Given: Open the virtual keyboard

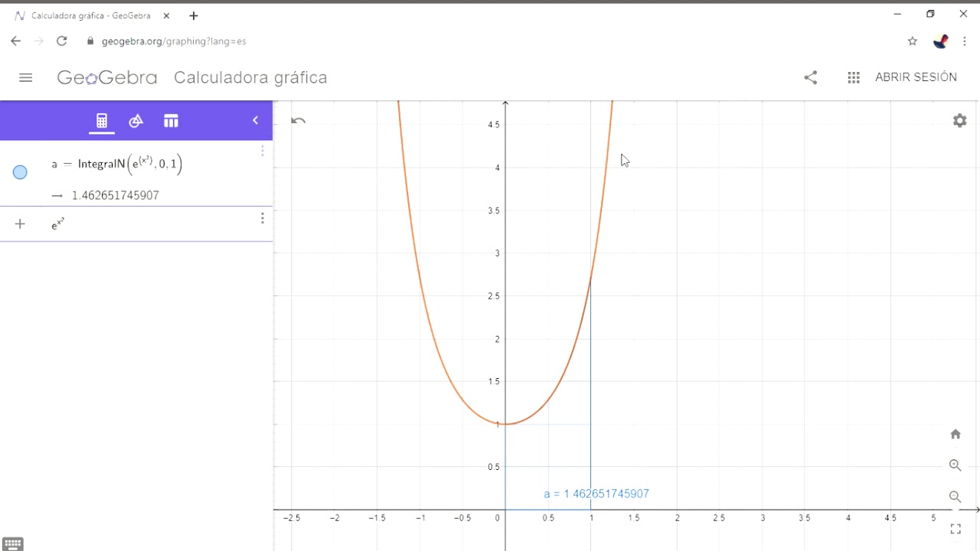Looking at the screenshot, I should pyautogui.click(x=13, y=544).
